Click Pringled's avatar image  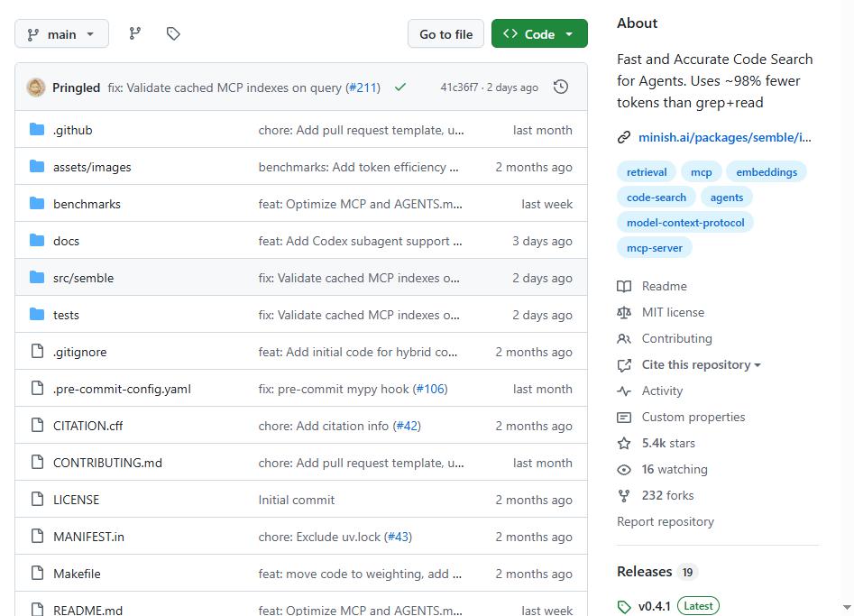tap(36, 87)
